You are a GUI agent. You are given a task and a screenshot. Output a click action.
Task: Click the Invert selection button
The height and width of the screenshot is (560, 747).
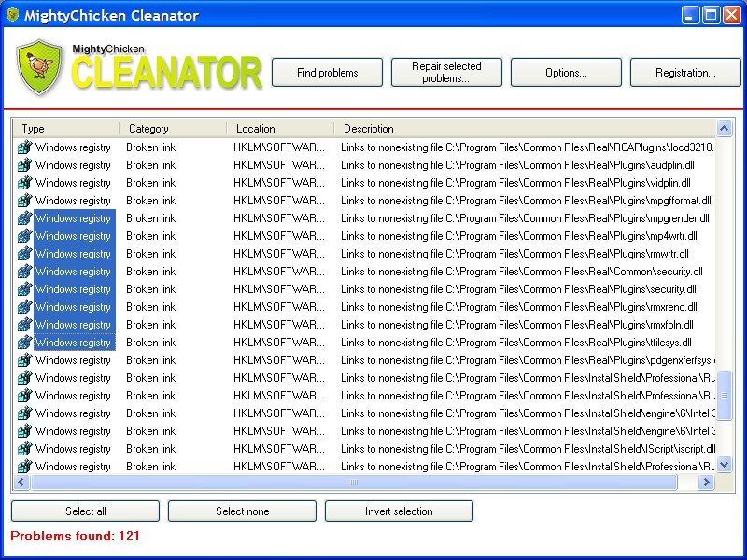coord(399,511)
